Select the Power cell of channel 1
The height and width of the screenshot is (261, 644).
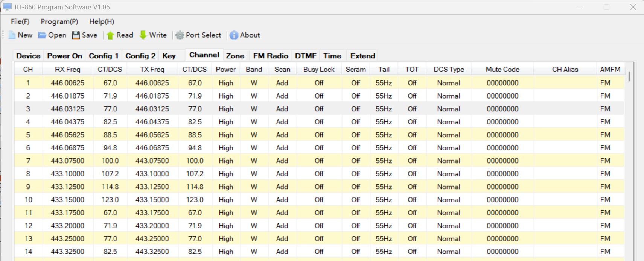226,83
